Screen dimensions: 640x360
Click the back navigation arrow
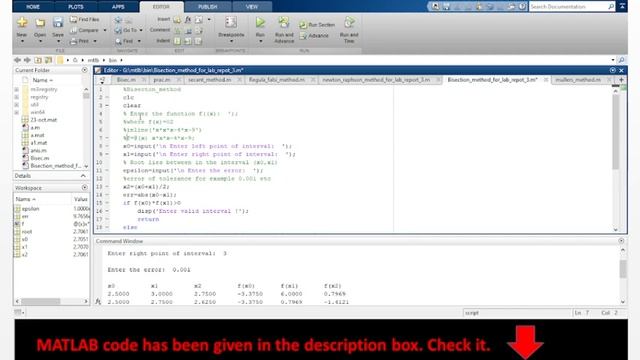coord(18,60)
